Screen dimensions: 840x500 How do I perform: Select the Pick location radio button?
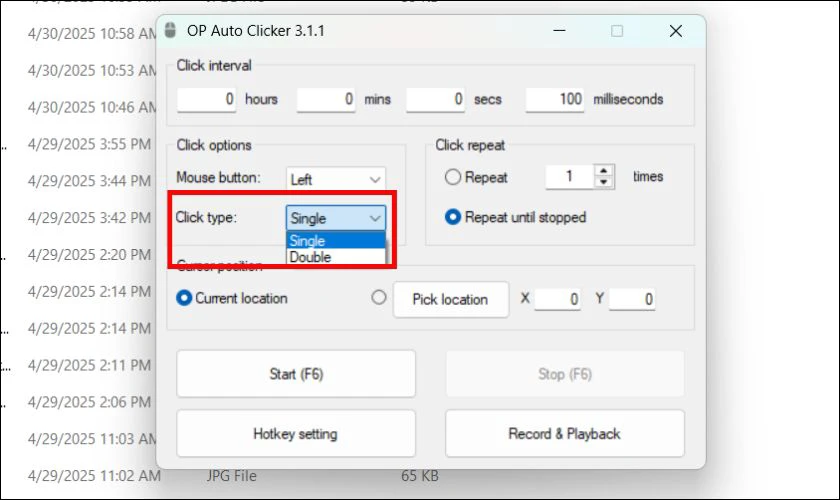379,297
